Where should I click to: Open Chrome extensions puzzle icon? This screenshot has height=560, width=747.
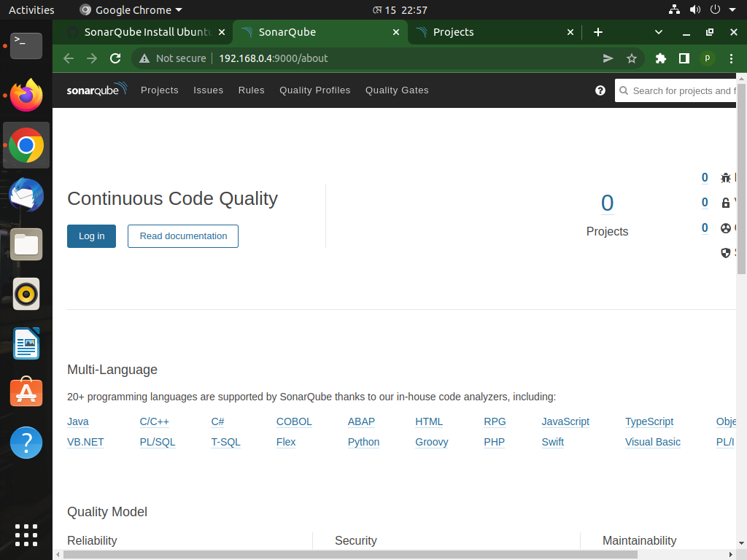pyautogui.click(x=659, y=58)
